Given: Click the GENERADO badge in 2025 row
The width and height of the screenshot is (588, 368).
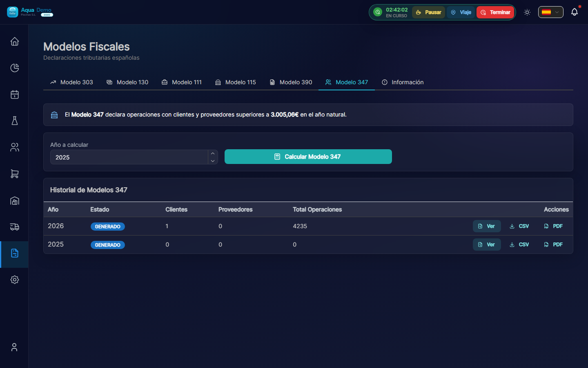Looking at the screenshot, I should [x=108, y=245].
